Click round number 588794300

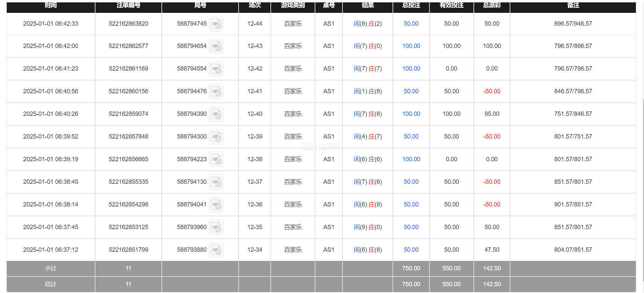192,137
